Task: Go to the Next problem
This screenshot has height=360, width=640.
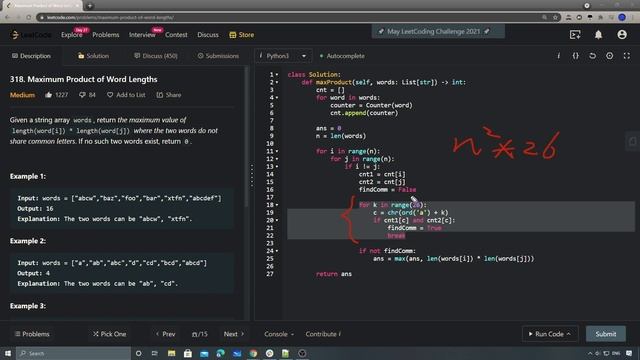Action: [x=234, y=334]
